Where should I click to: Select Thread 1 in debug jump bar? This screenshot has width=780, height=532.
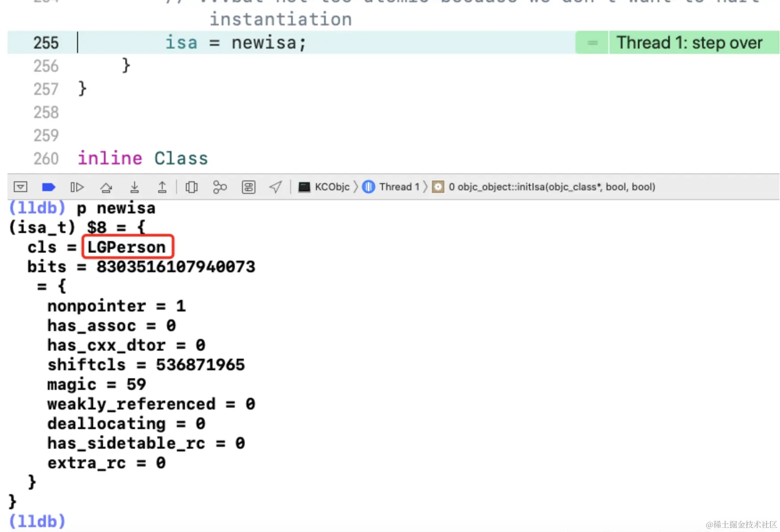391,187
